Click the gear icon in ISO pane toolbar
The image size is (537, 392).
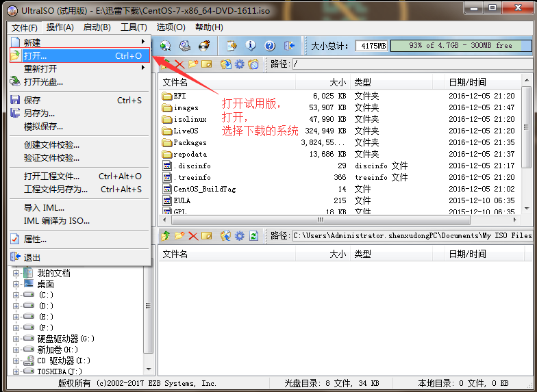click(240, 64)
